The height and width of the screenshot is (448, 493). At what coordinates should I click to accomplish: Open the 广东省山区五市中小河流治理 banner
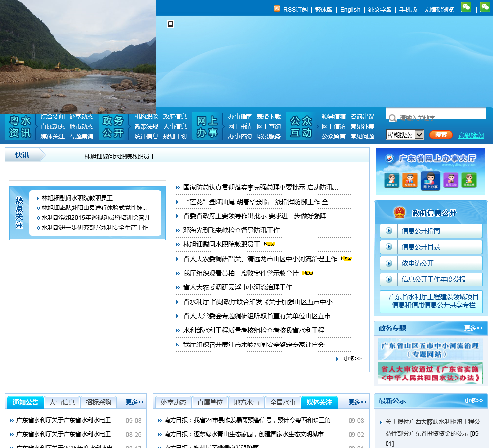tap(430, 350)
